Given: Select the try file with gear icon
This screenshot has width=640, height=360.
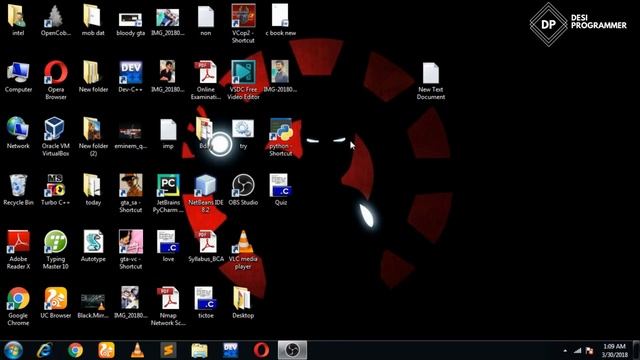Looking at the screenshot, I should (x=243, y=129).
